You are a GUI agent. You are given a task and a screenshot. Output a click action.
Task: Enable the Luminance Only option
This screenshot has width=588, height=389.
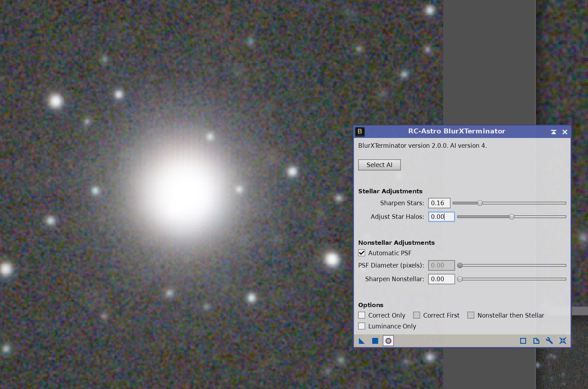362,326
